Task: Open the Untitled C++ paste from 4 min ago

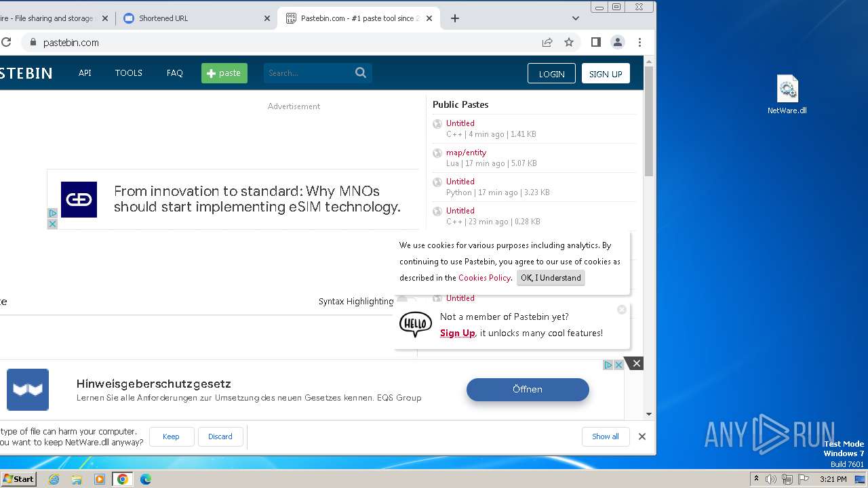Action: [460, 123]
